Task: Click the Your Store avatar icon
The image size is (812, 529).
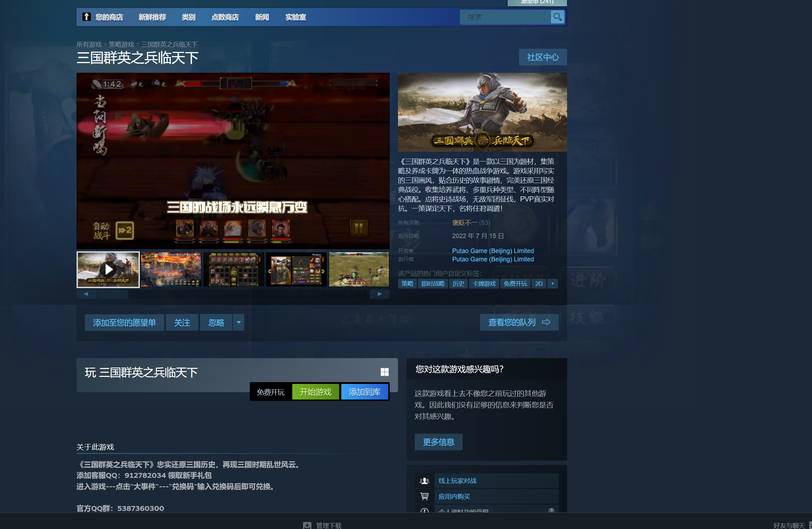Action: coord(86,17)
